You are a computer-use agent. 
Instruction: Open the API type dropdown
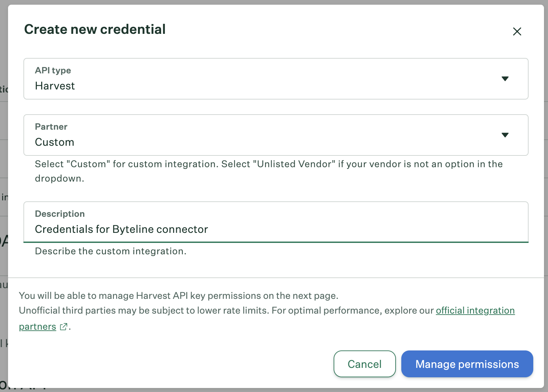[276, 79]
